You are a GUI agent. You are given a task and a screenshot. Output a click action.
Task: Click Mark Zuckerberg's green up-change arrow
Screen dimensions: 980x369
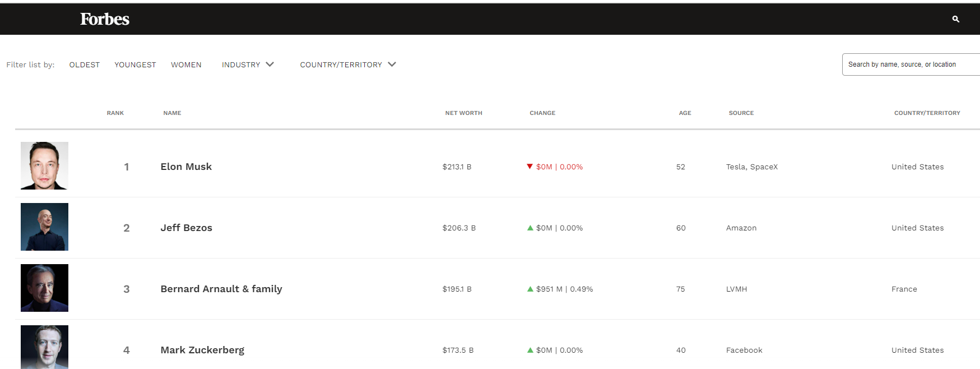[x=530, y=350]
